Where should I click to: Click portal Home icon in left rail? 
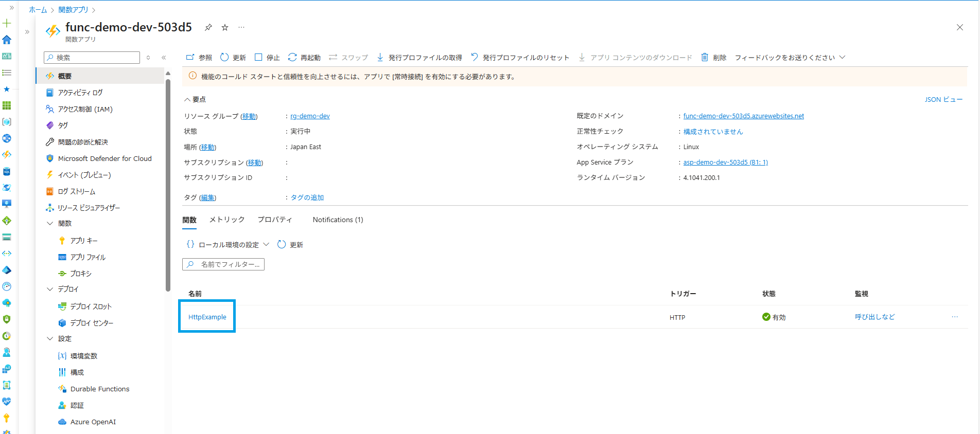click(x=7, y=40)
